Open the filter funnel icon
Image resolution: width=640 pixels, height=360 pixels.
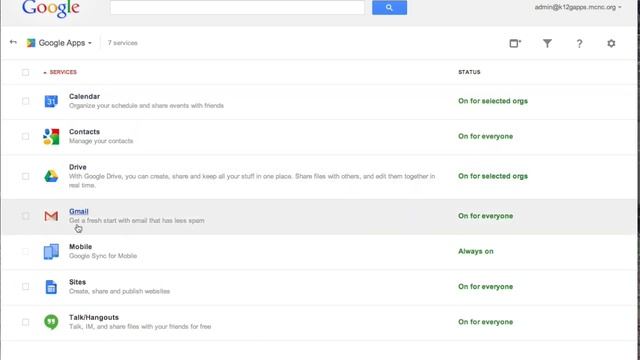(x=547, y=43)
